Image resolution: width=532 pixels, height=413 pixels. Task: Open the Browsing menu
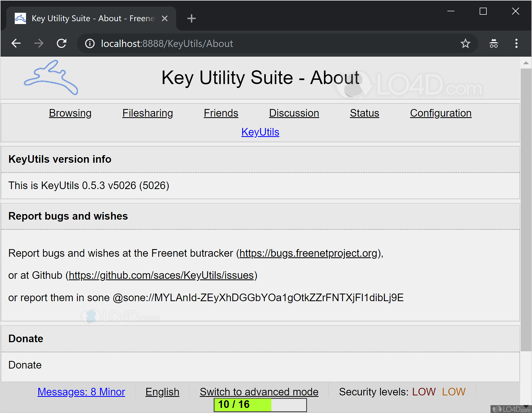click(x=70, y=113)
